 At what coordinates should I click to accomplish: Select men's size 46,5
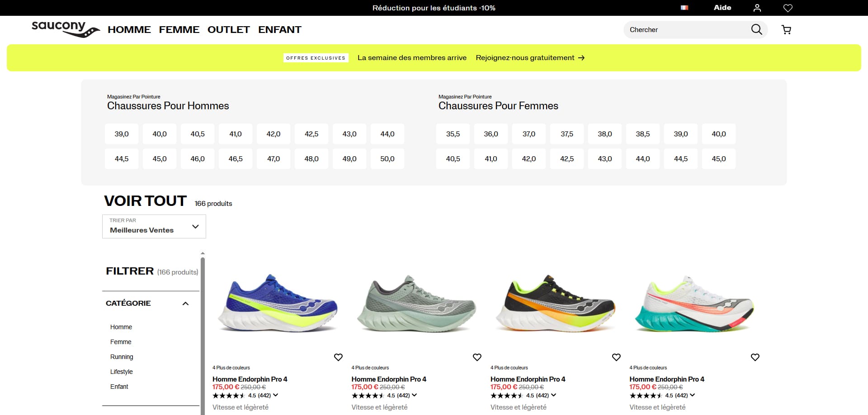tap(236, 159)
